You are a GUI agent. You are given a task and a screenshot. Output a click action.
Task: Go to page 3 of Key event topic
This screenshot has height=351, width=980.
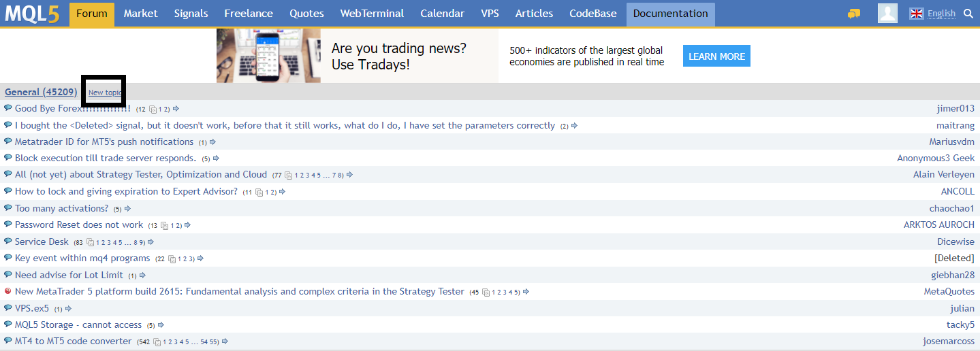[x=191, y=259]
